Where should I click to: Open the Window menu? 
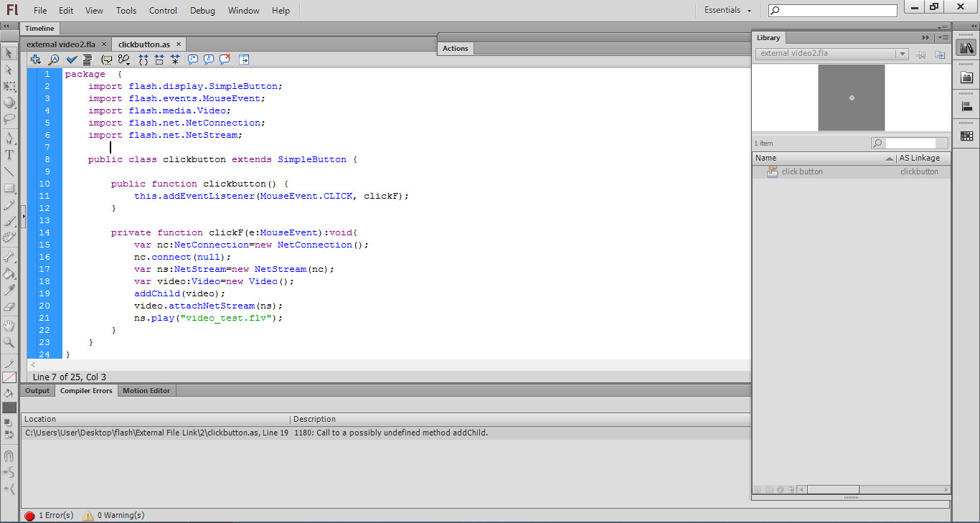244,11
